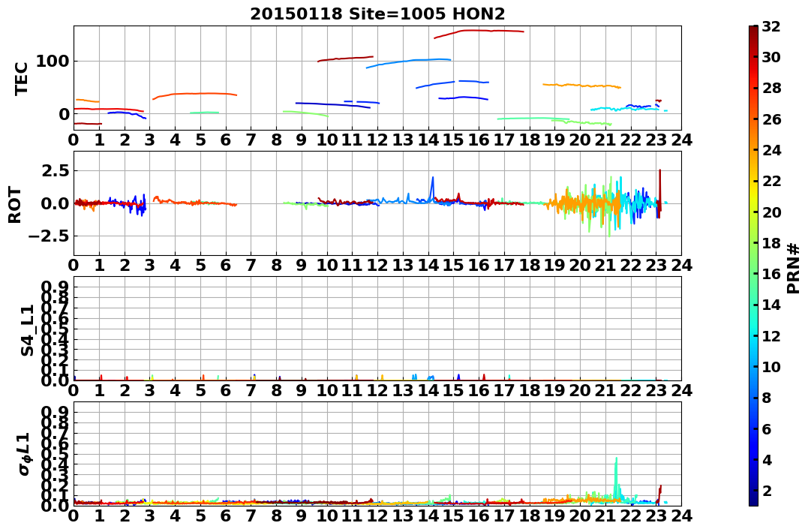
Task: Click hour 21 label under ROT panel
Action: (605, 265)
